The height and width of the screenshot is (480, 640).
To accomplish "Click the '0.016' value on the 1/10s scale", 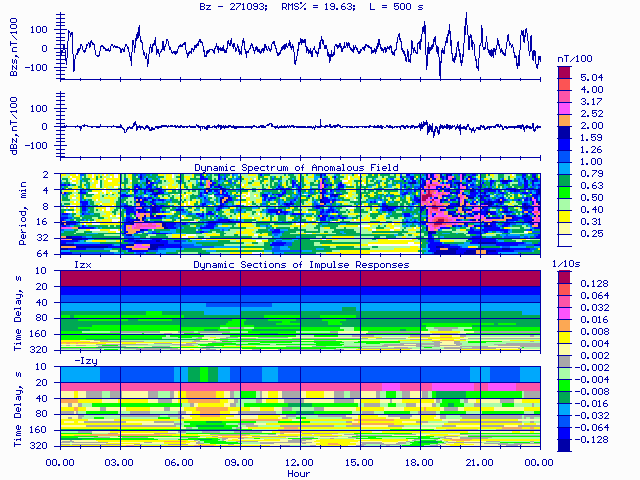I will pyautogui.click(x=594, y=320).
